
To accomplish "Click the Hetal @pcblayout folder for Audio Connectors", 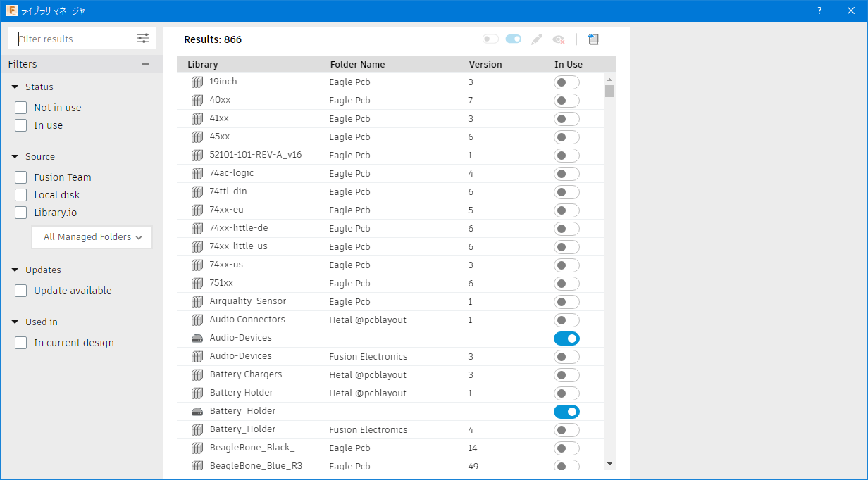I will (368, 320).
